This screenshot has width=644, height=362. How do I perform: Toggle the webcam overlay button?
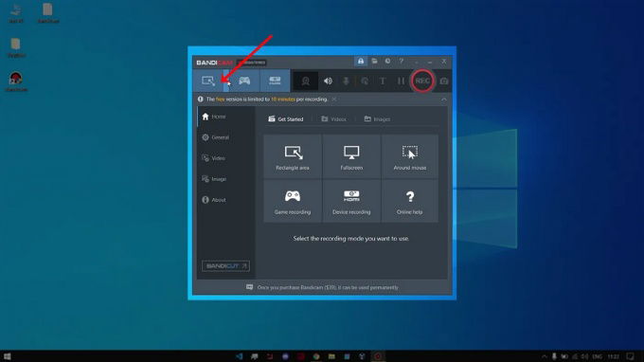click(306, 81)
